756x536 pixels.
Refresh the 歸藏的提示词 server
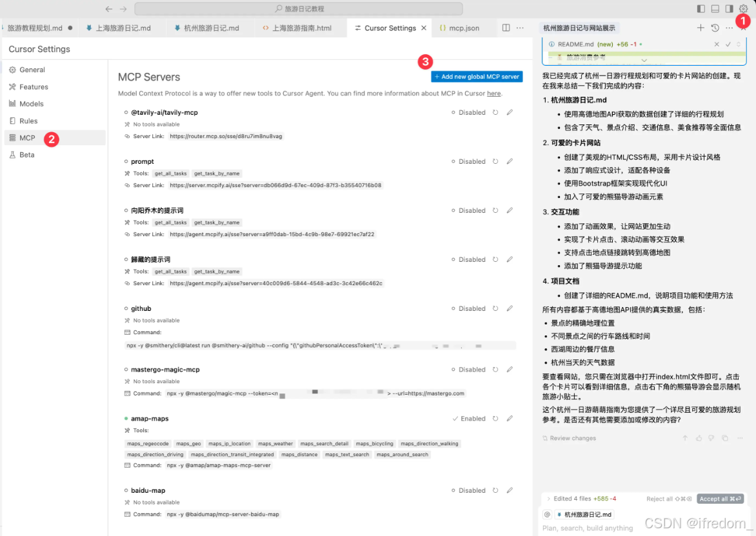(x=495, y=259)
